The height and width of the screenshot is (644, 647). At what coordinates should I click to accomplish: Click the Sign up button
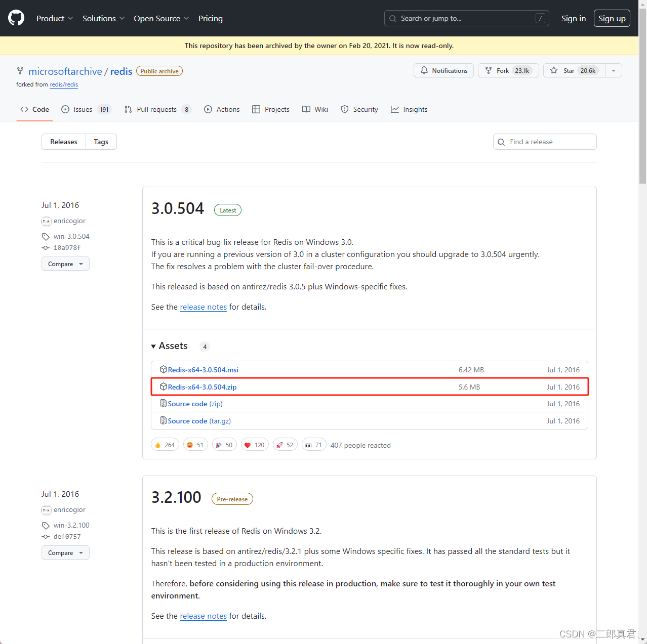(612, 18)
